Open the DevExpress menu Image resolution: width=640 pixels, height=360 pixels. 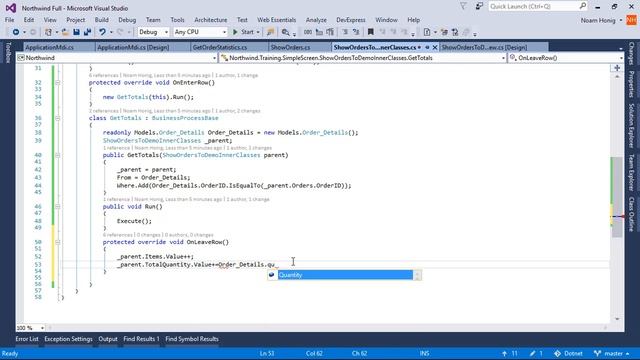pos(351,20)
